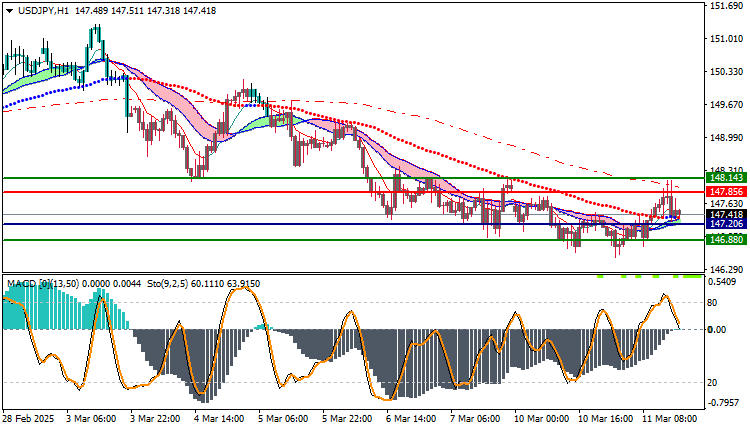Click the 146.290 price scale value
The width and height of the screenshot is (750, 430).
[x=727, y=270]
